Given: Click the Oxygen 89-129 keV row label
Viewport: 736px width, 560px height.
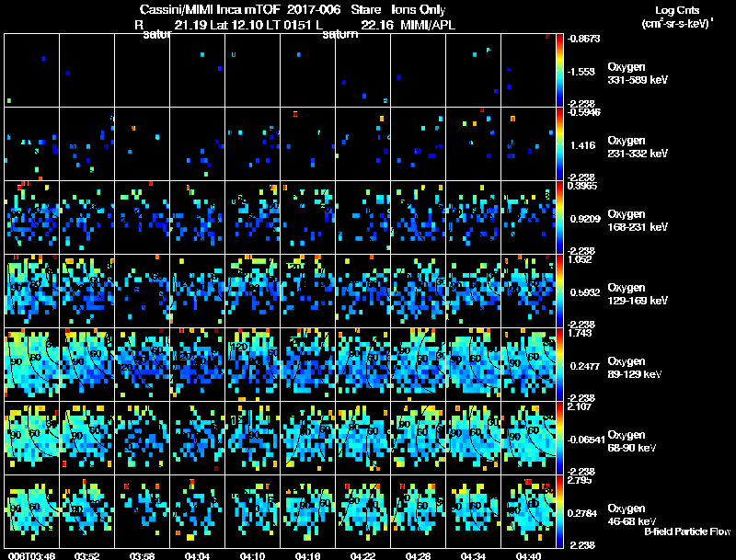Looking at the screenshot, I should 635,368.
